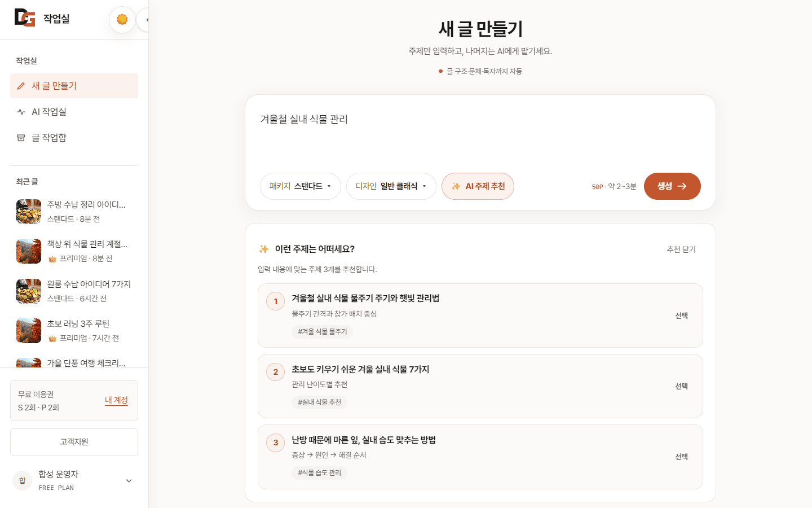The image size is (812, 508).
Task: Click the crown icon on 프리미엄 · 7시간 전
Action: tap(52, 339)
